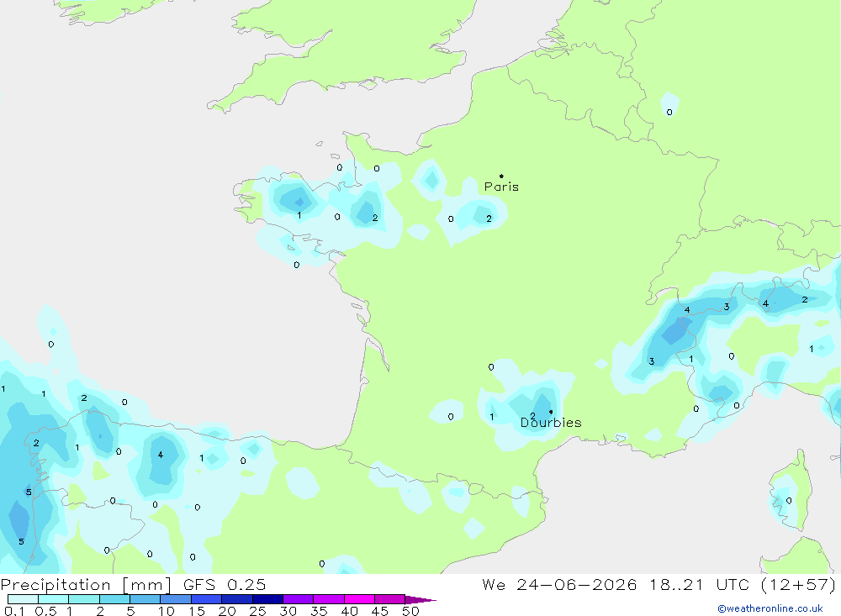Click the Paris city label
The width and height of the screenshot is (841, 616).
click(501, 187)
